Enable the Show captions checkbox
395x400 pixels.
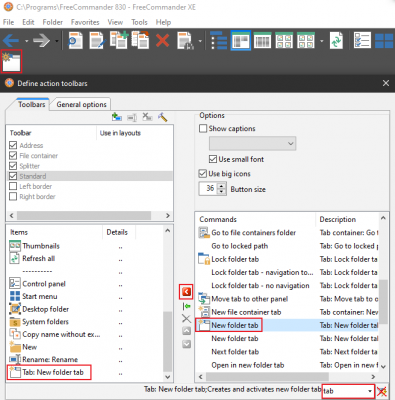pyautogui.click(x=203, y=128)
